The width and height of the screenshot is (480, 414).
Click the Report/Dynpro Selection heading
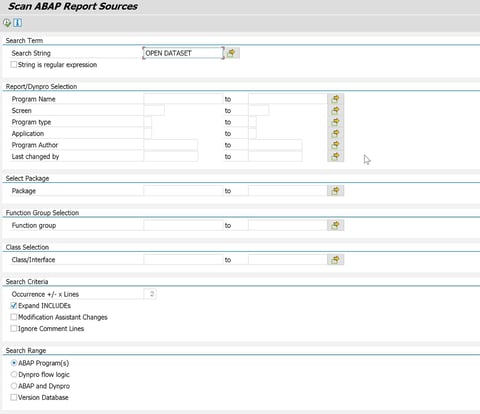pyautogui.click(x=41, y=86)
